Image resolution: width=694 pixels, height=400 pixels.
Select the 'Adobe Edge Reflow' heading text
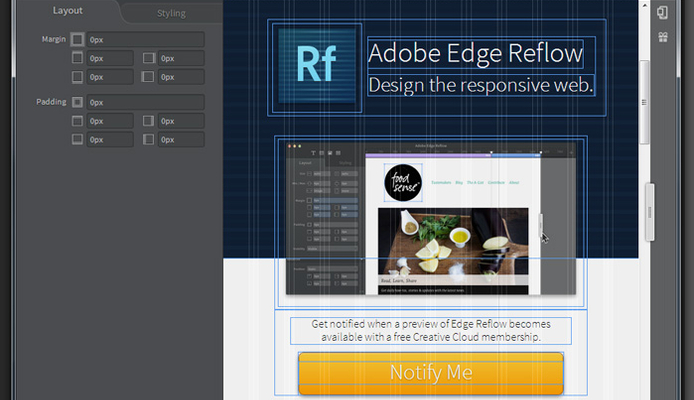click(x=475, y=53)
